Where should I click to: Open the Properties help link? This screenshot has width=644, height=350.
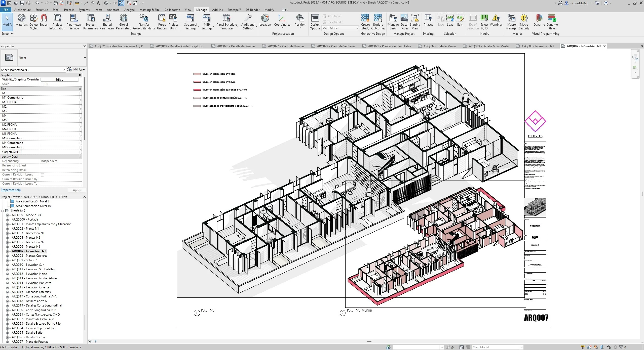[11, 190]
